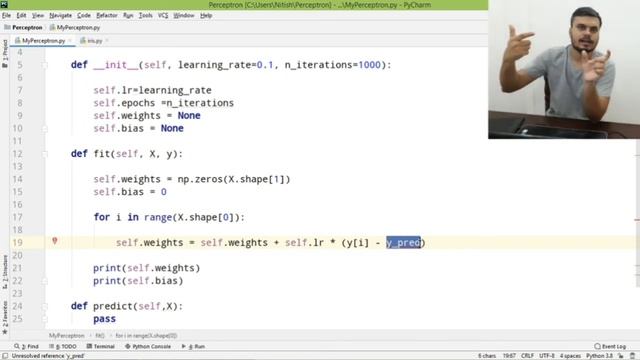Open the Terminal tool window
The height and width of the screenshot is (360, 640).
pyautogui.click(x=101, y=346)
